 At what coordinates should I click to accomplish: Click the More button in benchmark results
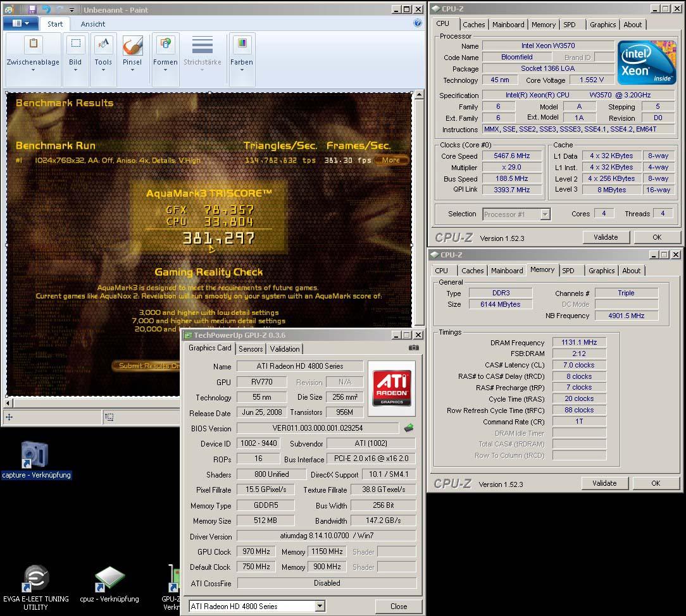click(x=390, y=160)
